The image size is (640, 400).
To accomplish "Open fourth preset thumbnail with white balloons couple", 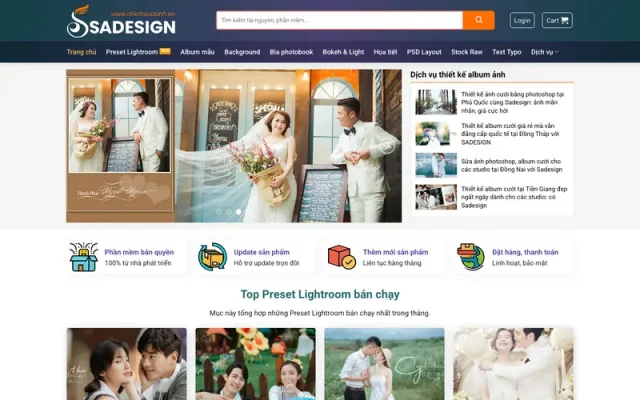I will [513, 364].
